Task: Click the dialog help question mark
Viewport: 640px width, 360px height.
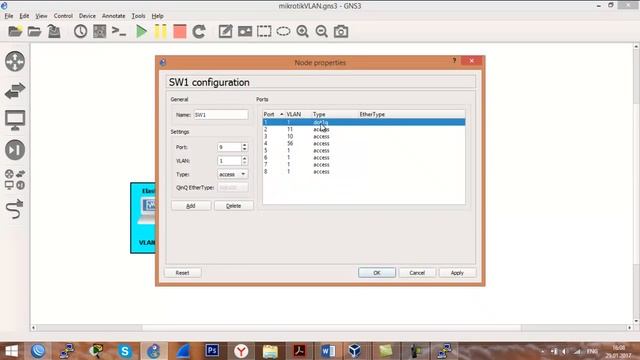Action: click(x=454, y=61)
